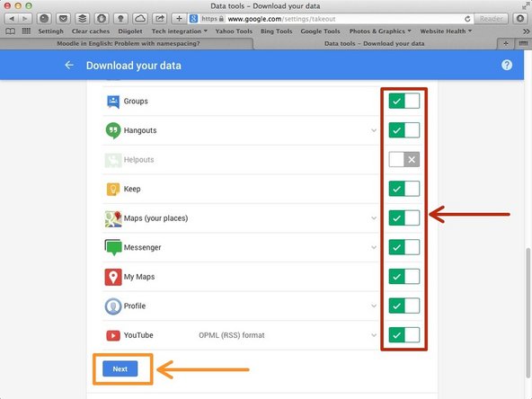Open the help question mark icon
Screen dimensions: 532x399
(x=507, y=65)
